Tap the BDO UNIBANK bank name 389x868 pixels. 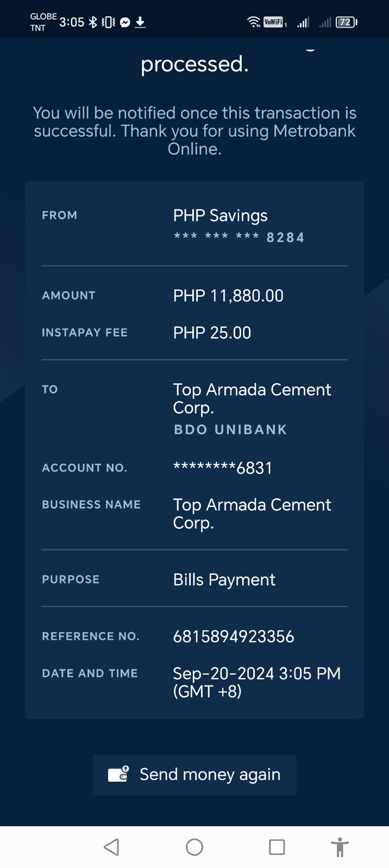230,430
